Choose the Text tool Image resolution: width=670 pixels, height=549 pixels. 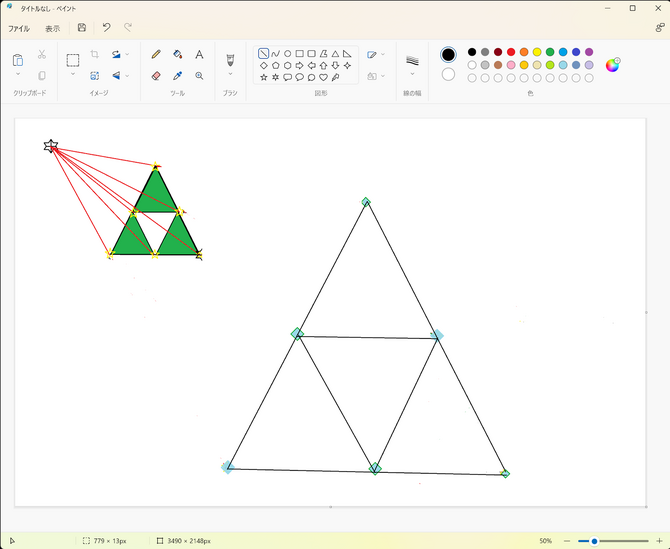click(x=199, y=54)
